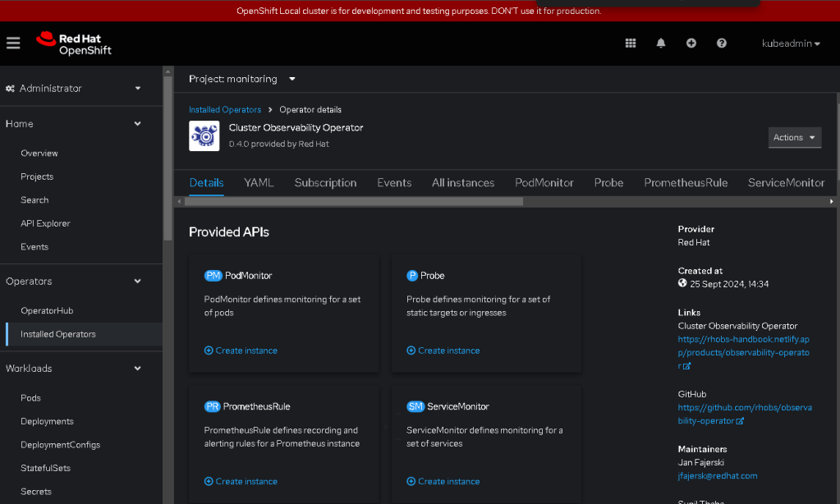Click Create instance text under Probe
Viewport: 840px width, 504px height.
click(449, 351)
